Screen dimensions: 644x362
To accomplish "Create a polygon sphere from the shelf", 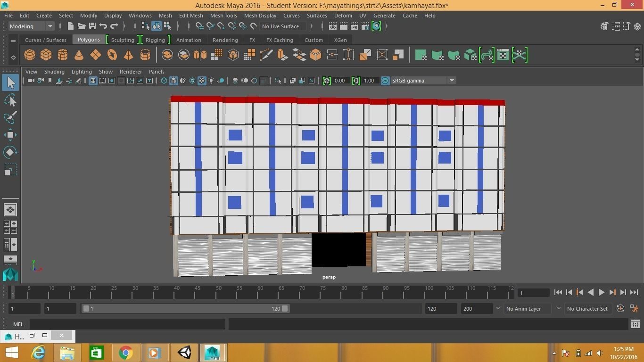I will pyautogui.click(x=30, y=55).
